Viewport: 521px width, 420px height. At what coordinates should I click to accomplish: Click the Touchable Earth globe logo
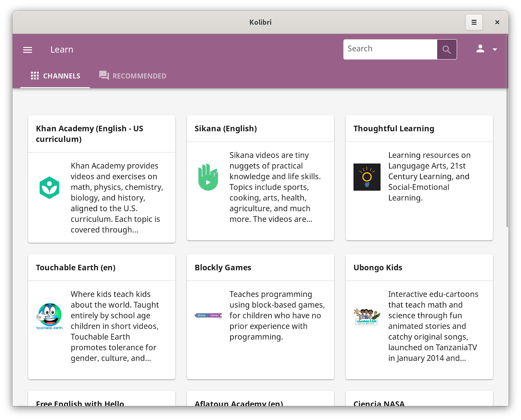pos(49,316)
